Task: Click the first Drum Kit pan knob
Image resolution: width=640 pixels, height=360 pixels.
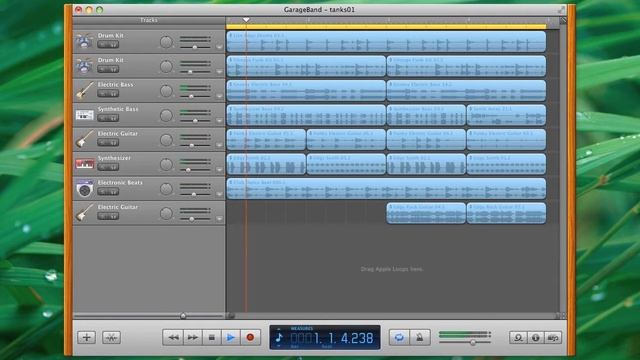Action: pos(166,42)
